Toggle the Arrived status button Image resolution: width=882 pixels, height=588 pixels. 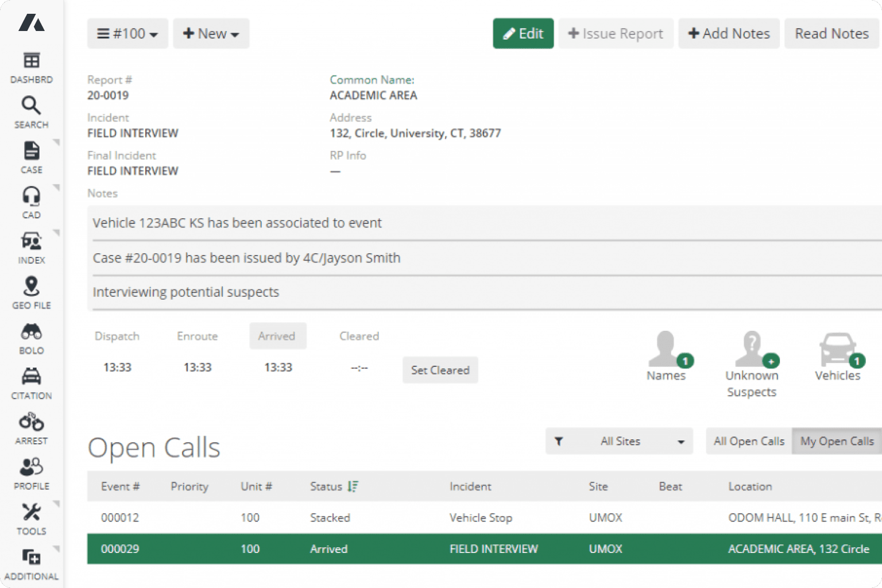[277, 336]
